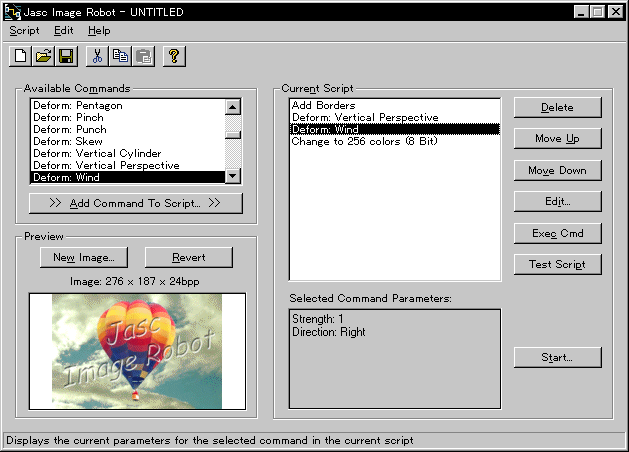The image size is (629, 452).
Task: Click the Edit... button
Action: pyautogui.click(x=558, y=201)
